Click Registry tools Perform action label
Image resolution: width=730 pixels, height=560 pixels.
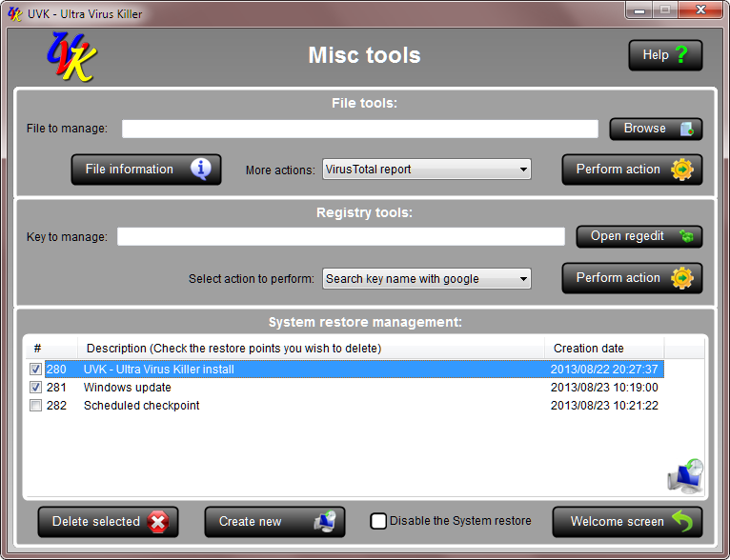click(618, 278)
